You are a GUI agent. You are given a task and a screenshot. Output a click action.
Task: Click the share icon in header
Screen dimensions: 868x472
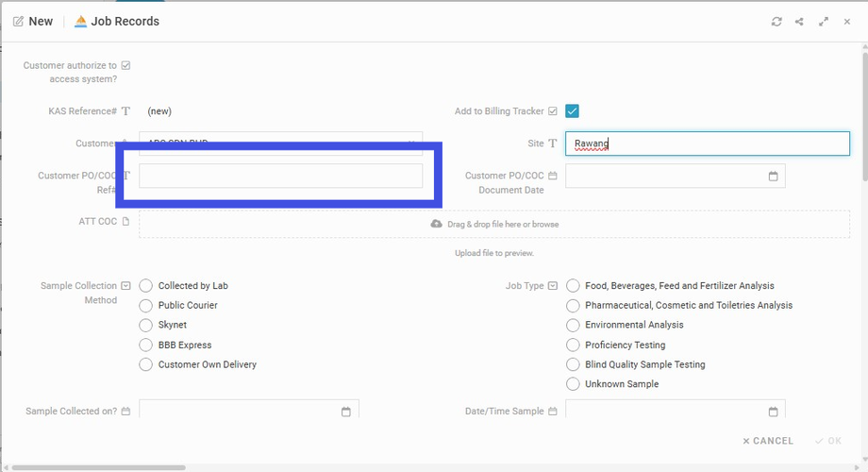(x=800, y=22)
